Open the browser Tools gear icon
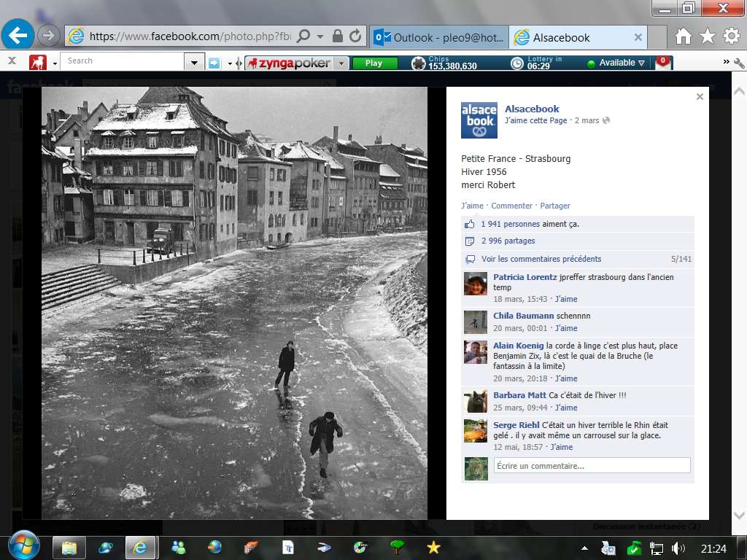This screenshot has width=747, height=560. click(731, 36)
